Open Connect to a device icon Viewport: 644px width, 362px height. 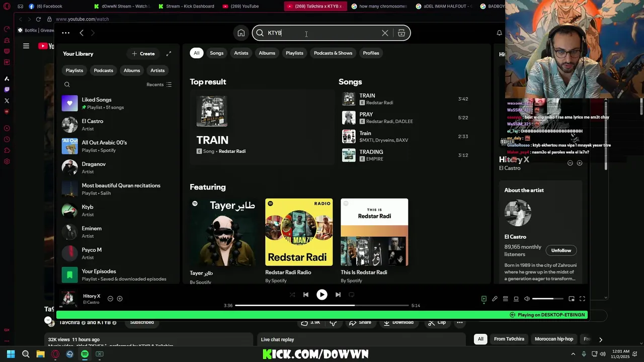coord(516,299)
